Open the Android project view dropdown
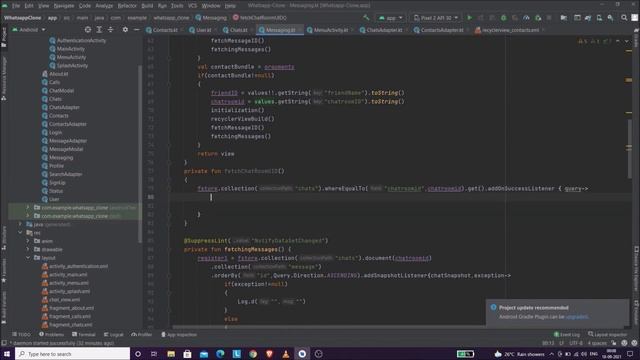Screen dimensions: 640x360 pyautogui.click(x=29, y=30)
